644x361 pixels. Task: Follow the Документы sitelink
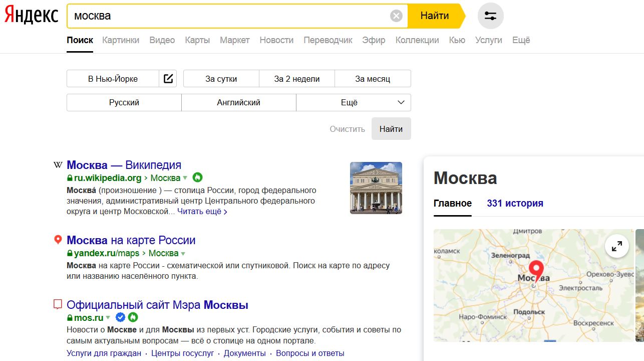tap(245, 353)
